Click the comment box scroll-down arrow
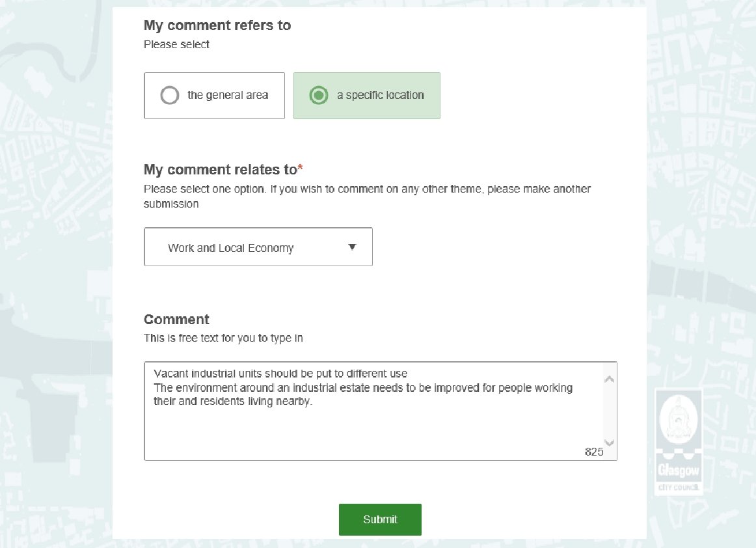756x548 pixels. tap(609, 442)
